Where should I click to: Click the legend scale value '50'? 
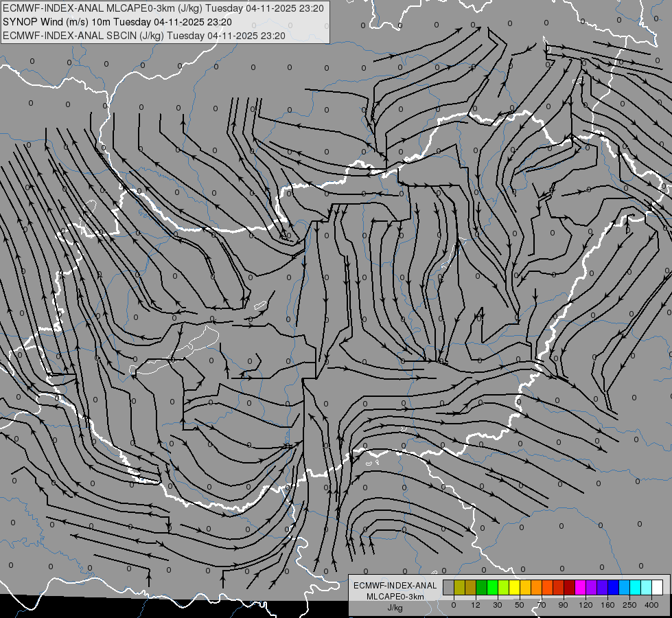point(520,605)
